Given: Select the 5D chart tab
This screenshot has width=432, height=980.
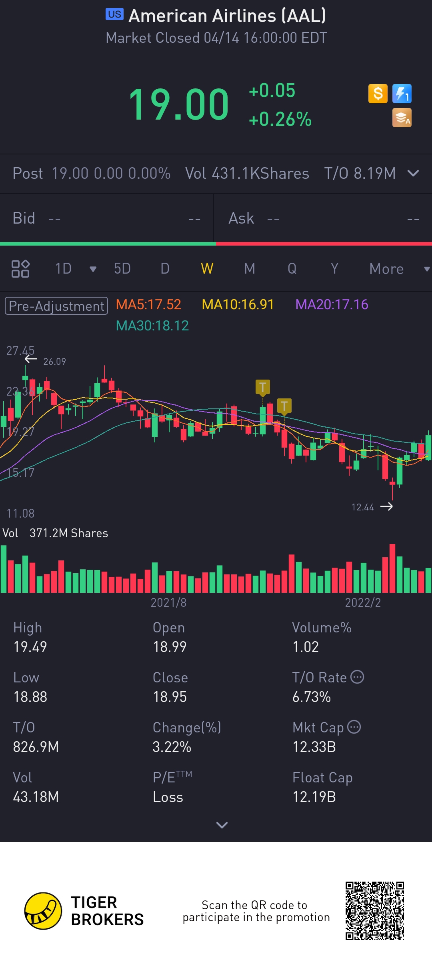Looking at the screenshot, I should pyautogui.click(x=122, y=269).
